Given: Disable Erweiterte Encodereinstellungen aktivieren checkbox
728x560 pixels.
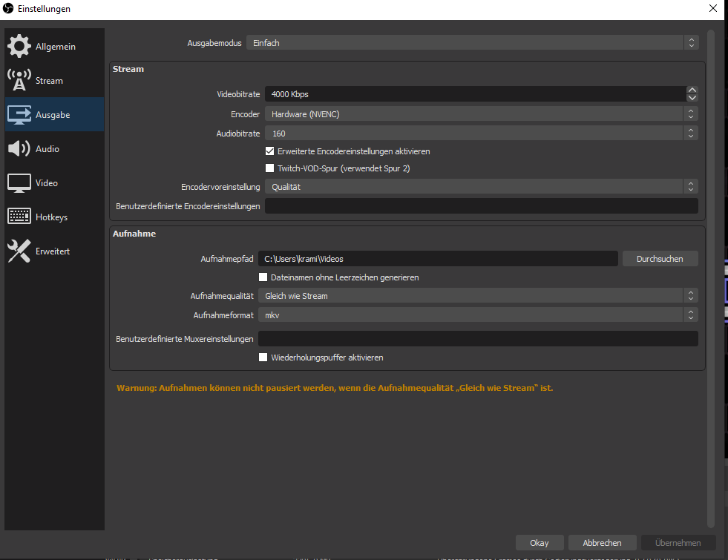Looking at the screenshot, I should [x=270, y=151].
